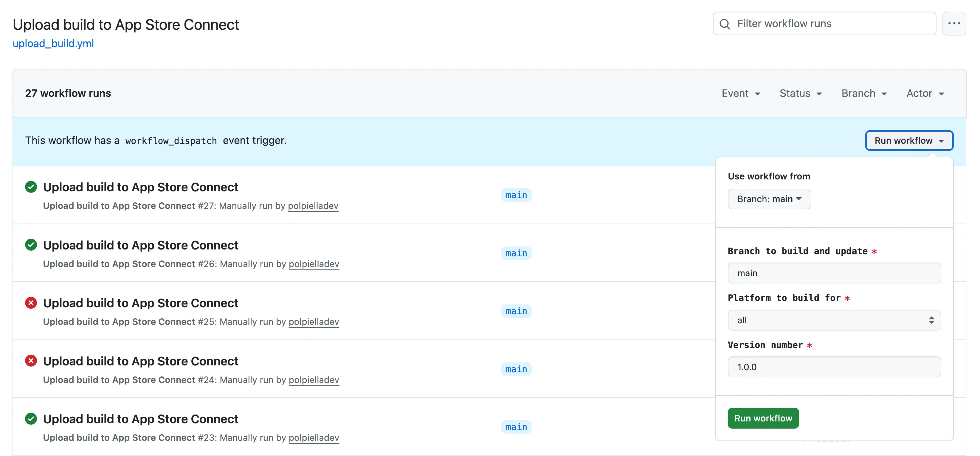Open run #23 Upload build to App Store Connect
The width and height of the screenshot is (980, 456).
[140, 419]
